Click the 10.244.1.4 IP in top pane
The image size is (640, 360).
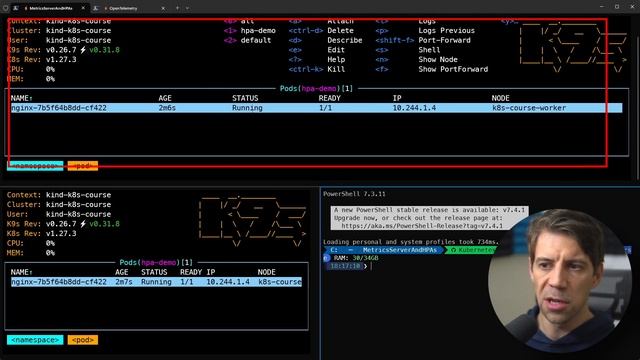(414, 108)
